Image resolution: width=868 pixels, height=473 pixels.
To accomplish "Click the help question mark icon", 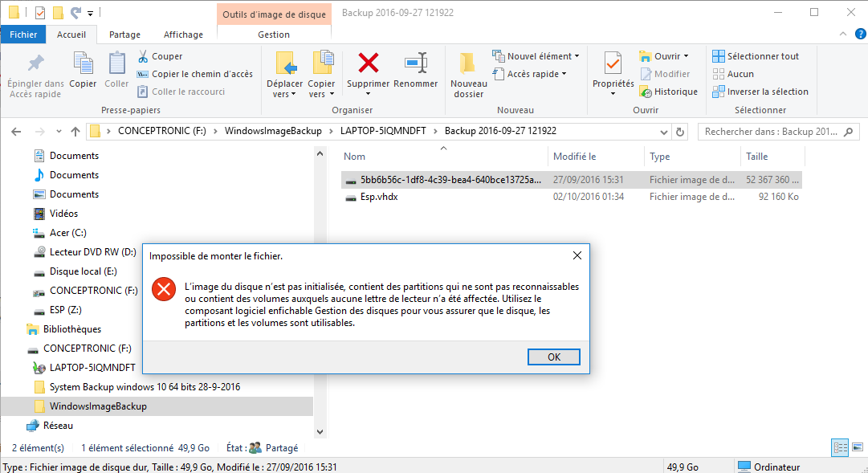I will pyautogui.click(x=860, y=34).
